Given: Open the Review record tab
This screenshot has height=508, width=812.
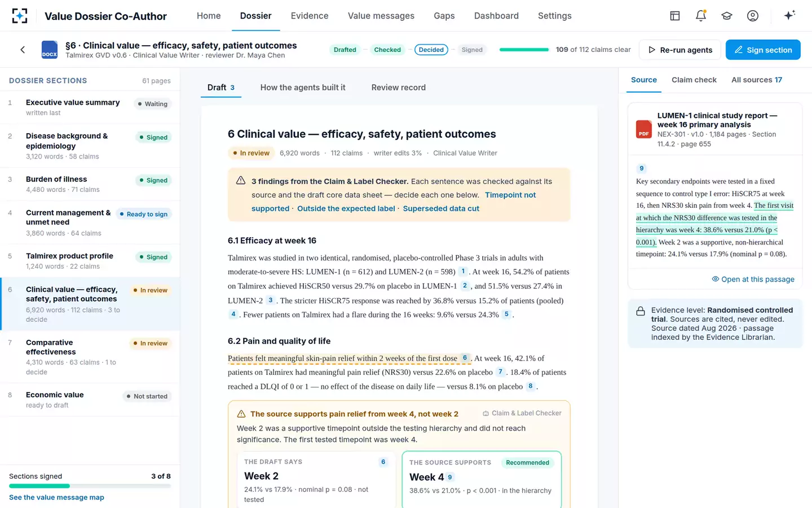Looking at the screenshot, I should tap(399, 87).
